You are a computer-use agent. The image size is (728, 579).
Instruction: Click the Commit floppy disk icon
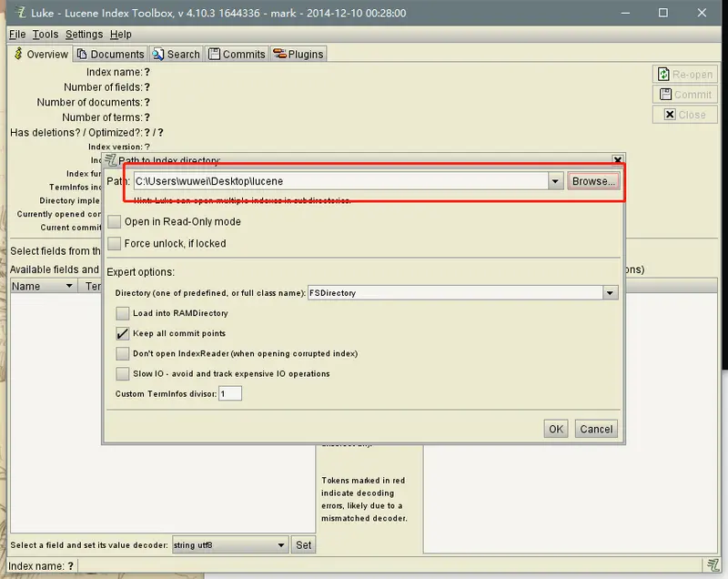(665, 95)
